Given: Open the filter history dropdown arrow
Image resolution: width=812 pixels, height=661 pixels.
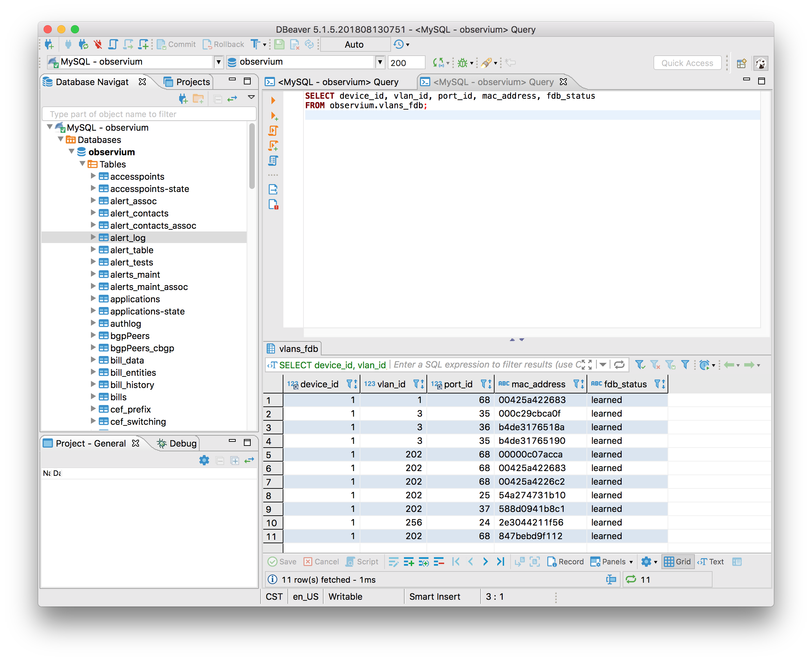Looking at the screenshot, I should coord(603,365).
